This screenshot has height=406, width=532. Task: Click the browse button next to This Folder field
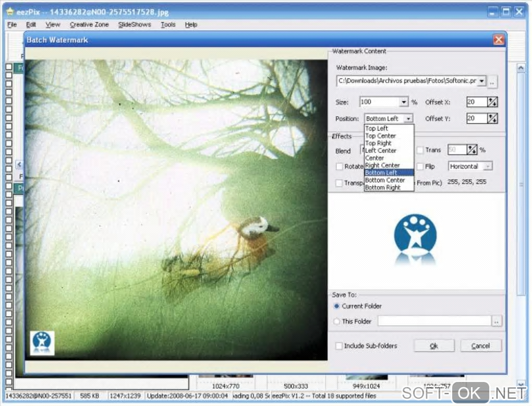(497, 321)
